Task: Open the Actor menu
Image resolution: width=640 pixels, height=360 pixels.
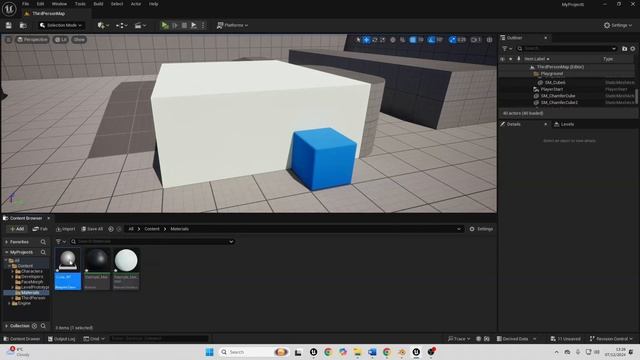Action: pos(136,4)
